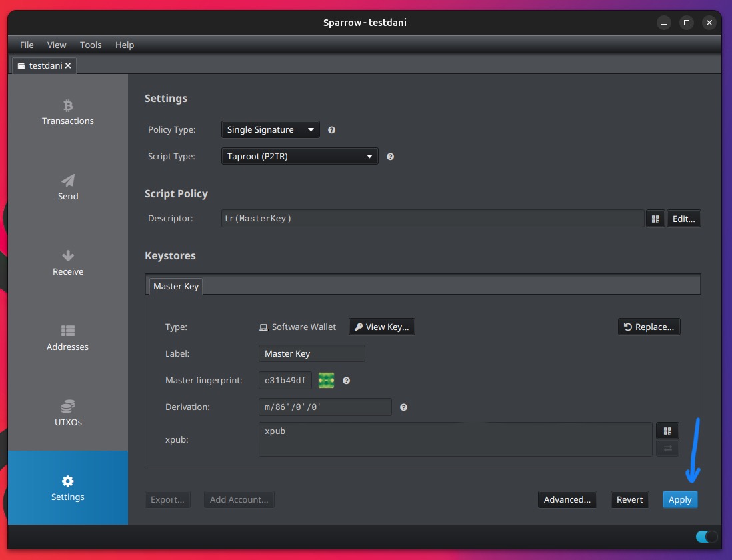Image resolution: width=732 pixels, height=560 pixels.
Task: Go to the Send sidebar section
Action: [67, 187]
